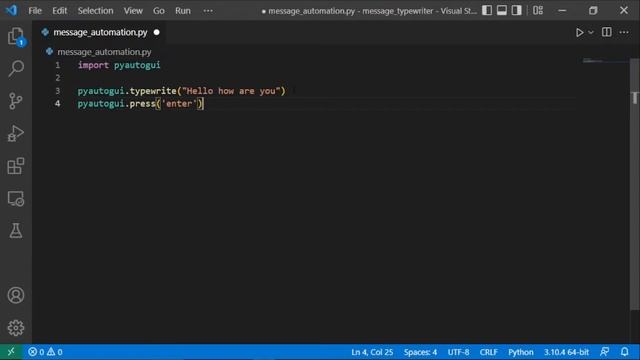
Task: Expand the run options dropdown arrow
Action: tap(591, 32)
